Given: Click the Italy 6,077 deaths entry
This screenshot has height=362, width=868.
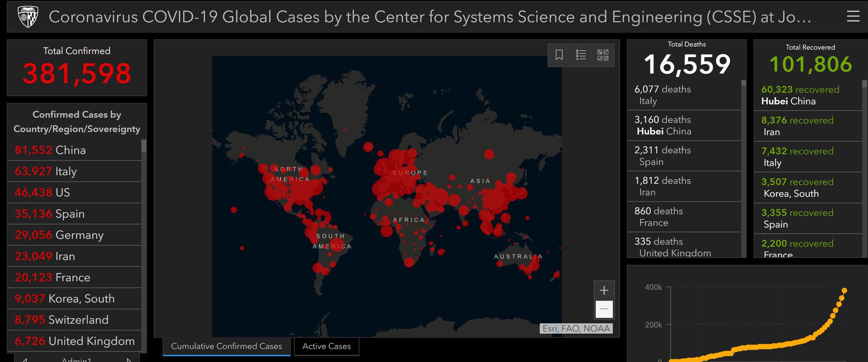Looking at the screenshot, I should [x=684, y=95].
